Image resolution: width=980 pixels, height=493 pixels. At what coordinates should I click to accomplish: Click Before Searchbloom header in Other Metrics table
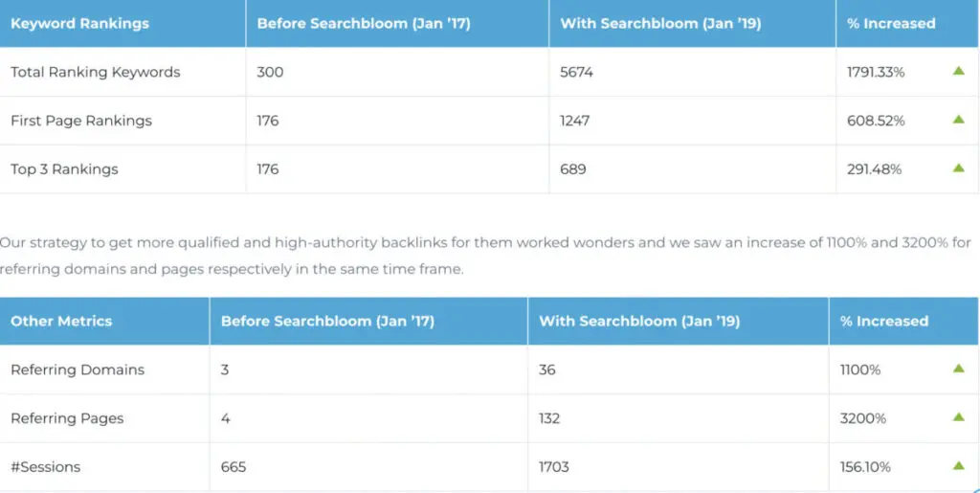[x=327, y=321]
